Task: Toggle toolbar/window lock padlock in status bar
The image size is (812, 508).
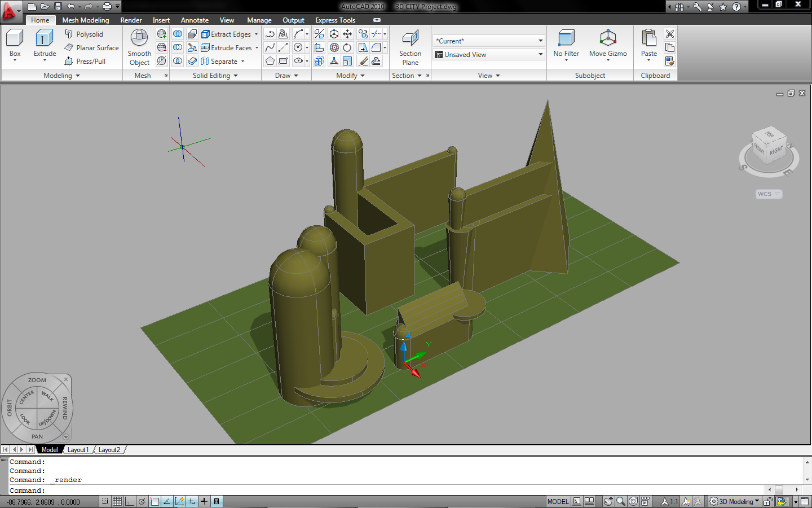Action: click(767, 501)
